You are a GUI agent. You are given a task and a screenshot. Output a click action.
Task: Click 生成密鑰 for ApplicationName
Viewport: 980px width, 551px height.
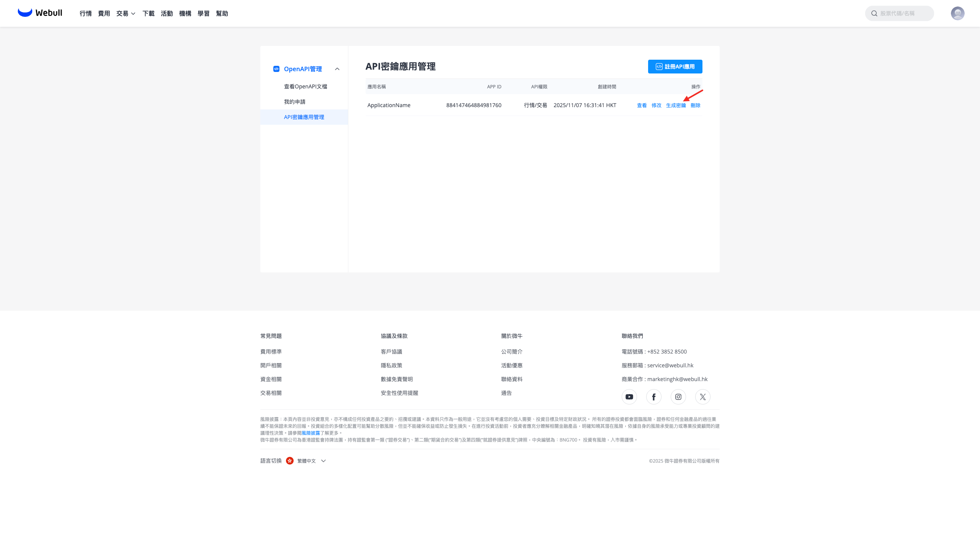[x=676, y=105]
